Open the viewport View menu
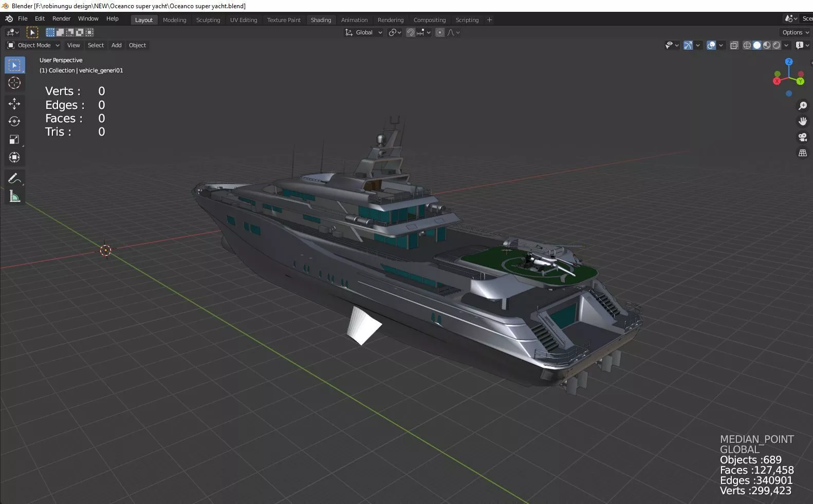The image size is (813, 504). click(x=73, y=45)
